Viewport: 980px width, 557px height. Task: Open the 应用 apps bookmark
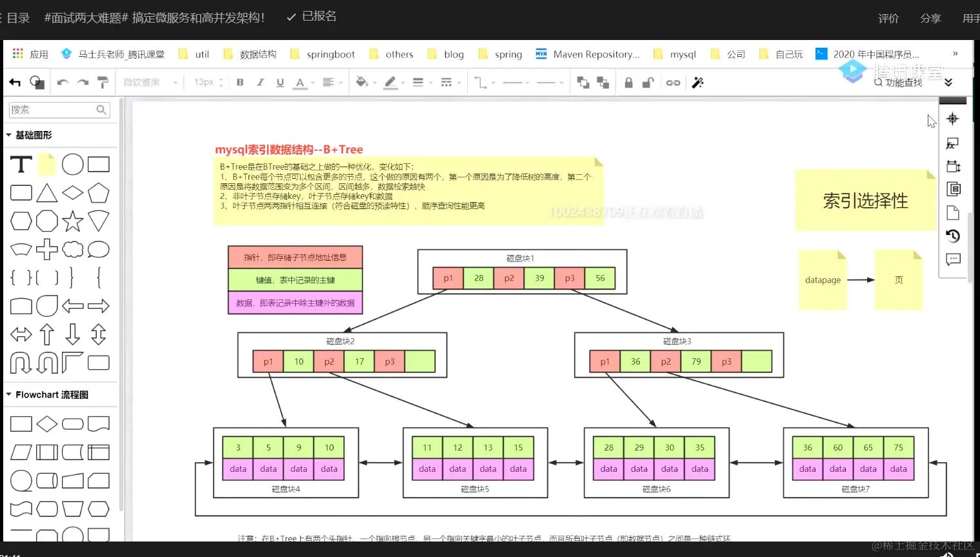click(x=30, y=54)
